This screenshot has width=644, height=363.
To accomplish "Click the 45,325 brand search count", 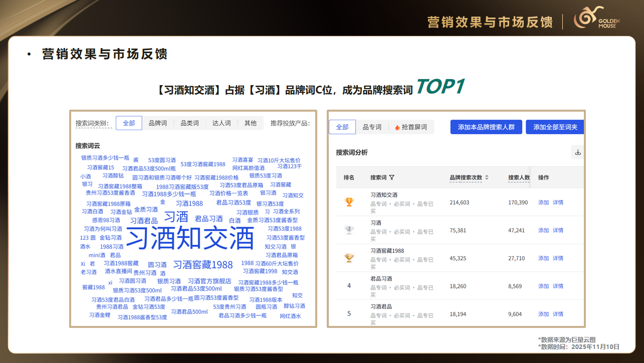I will [x=458, y=258].
